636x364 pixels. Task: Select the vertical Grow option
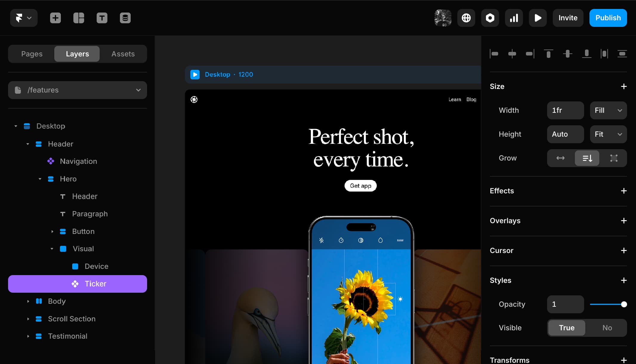click(587, 158)
